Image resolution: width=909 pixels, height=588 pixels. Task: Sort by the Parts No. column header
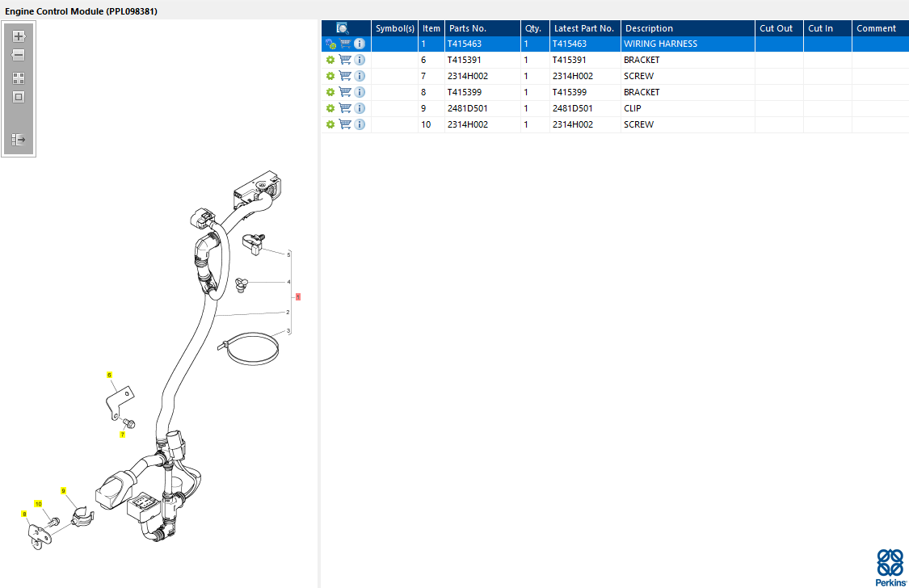point(482,28)
